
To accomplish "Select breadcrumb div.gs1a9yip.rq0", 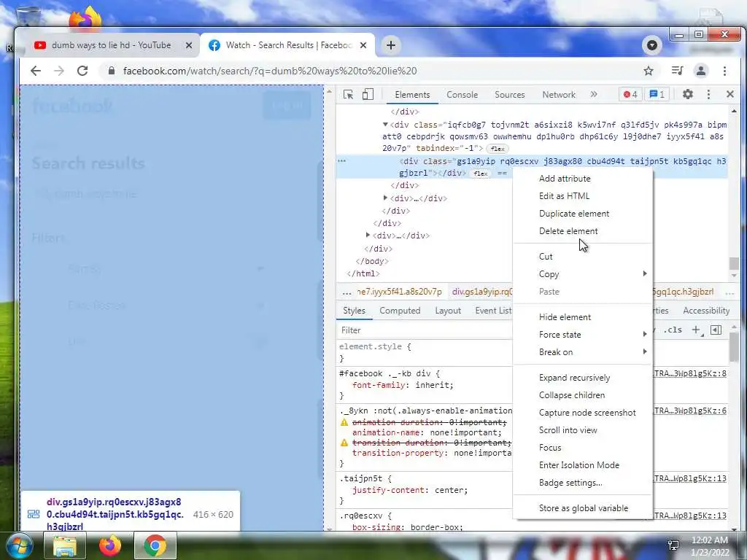I will 481,292.
